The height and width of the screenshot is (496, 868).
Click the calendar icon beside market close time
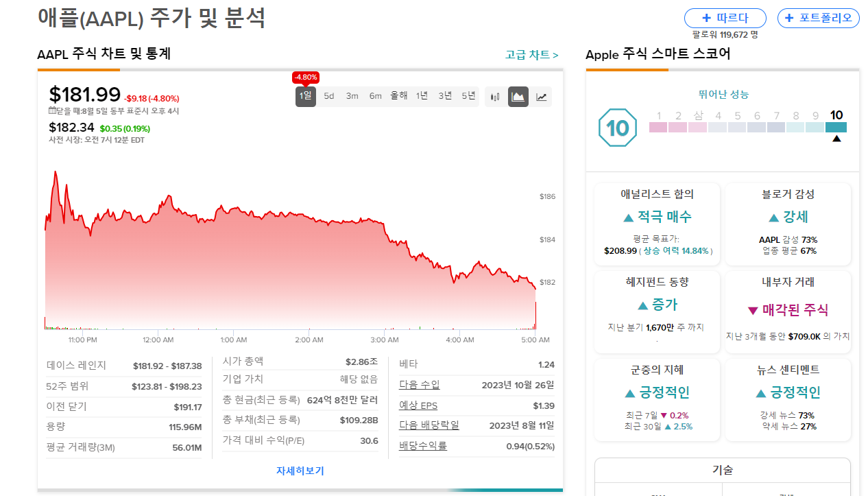(52, 110)
